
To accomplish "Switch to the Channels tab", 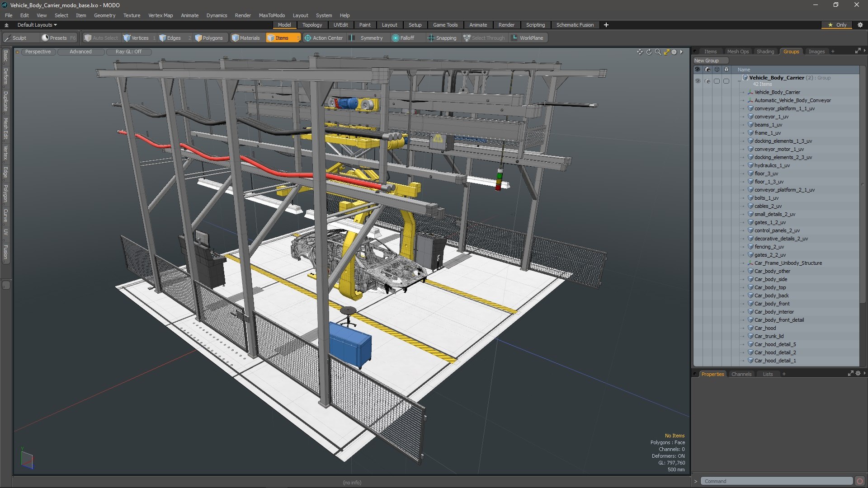I will tap(741, 374).
